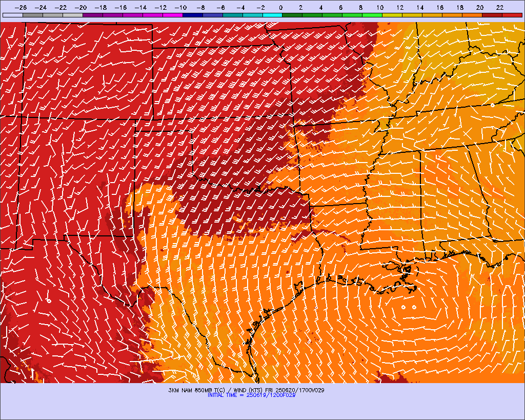
Task: Select the gray swatch between -26 and -24
Action: [x=33, y=15]
